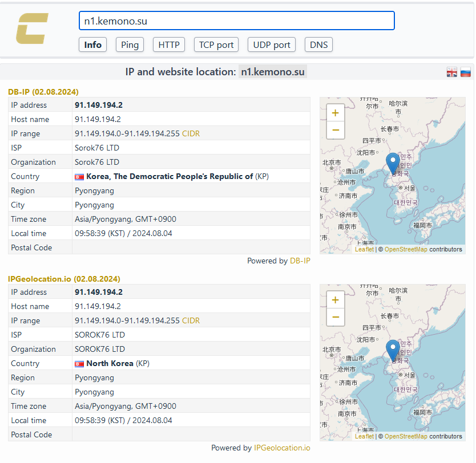The width and height of the screenshot is (476, 463).
Task: Click the SOROK76 LTD value in the IPGeolocation.io Organization row
Action: tap(99, 350)
